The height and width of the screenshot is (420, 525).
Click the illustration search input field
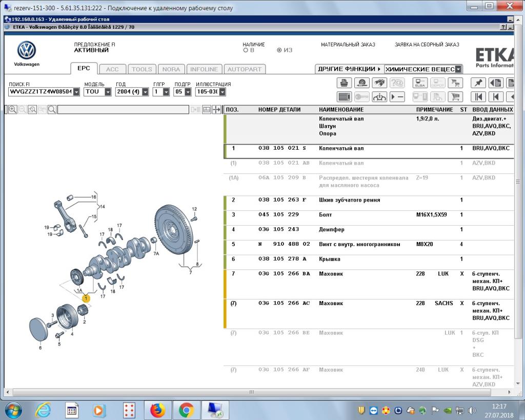pos(123,110)
